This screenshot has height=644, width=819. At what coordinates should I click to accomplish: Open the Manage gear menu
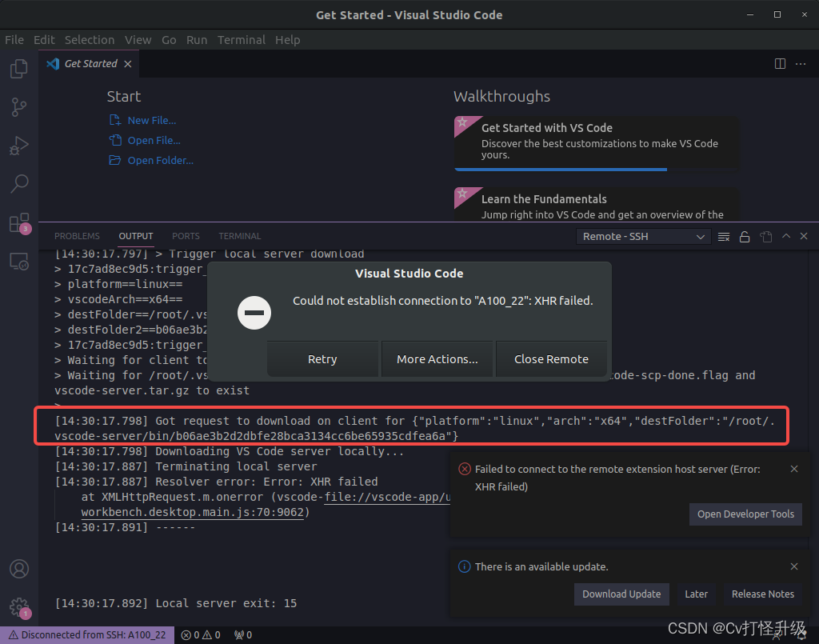click(20, 607)
